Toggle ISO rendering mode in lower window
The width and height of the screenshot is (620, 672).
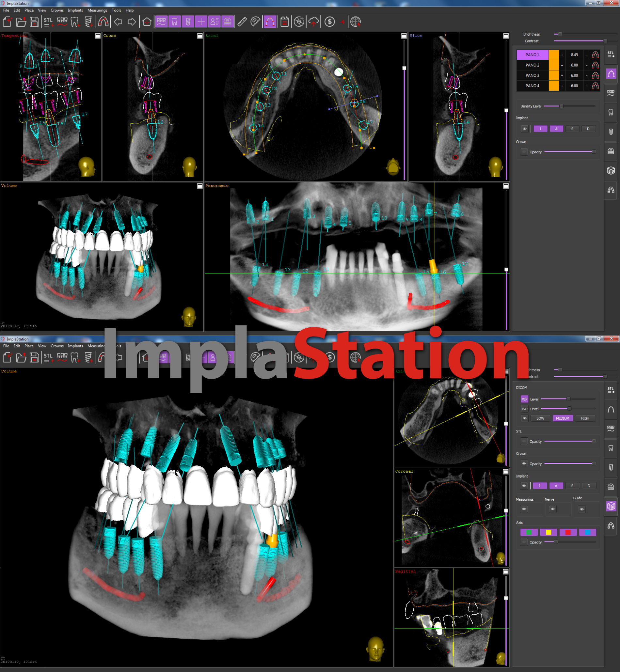pos(524,409)
